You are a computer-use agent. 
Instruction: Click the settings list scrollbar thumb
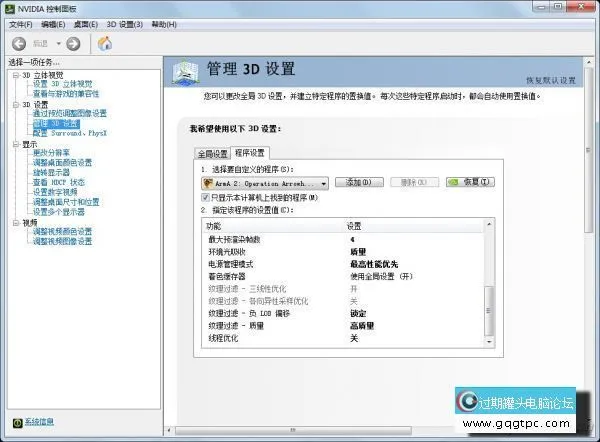(489, 311)
